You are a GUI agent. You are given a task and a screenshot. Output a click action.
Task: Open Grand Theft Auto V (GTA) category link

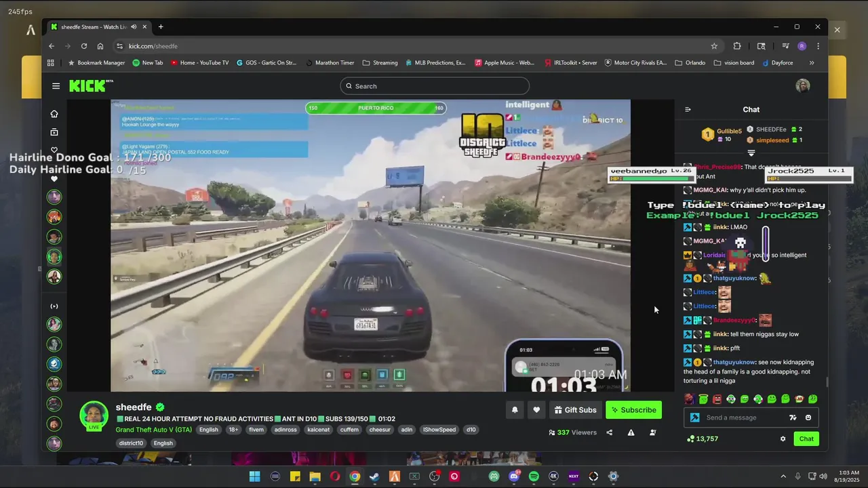click(153, 430)
